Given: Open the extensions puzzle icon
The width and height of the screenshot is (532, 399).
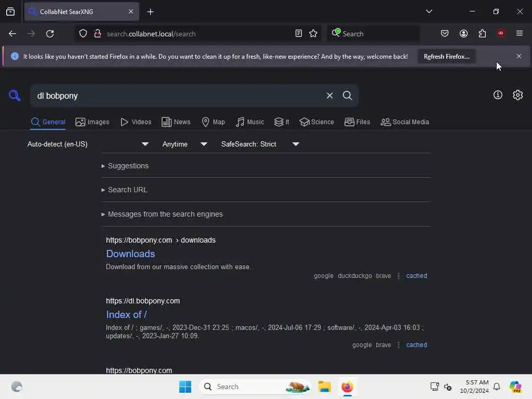Looking at the screenshot, I should pyautogui.click(x=482, y=34).
